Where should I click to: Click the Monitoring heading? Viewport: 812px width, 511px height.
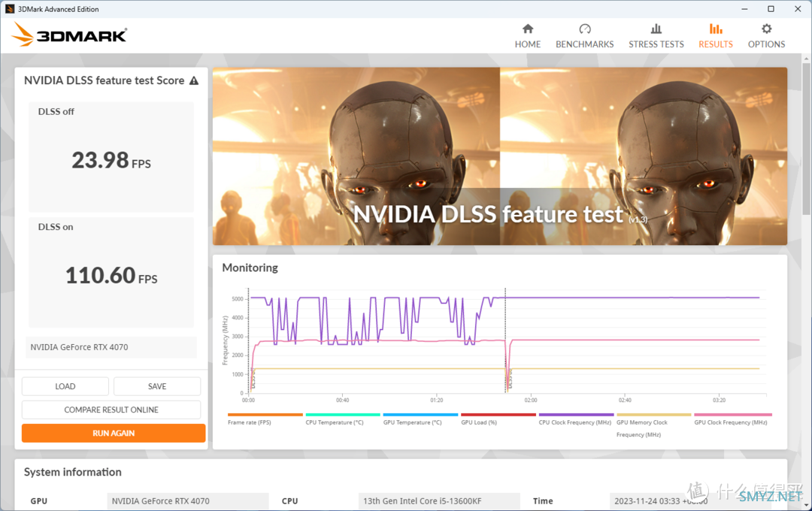[x=250, y=268]
